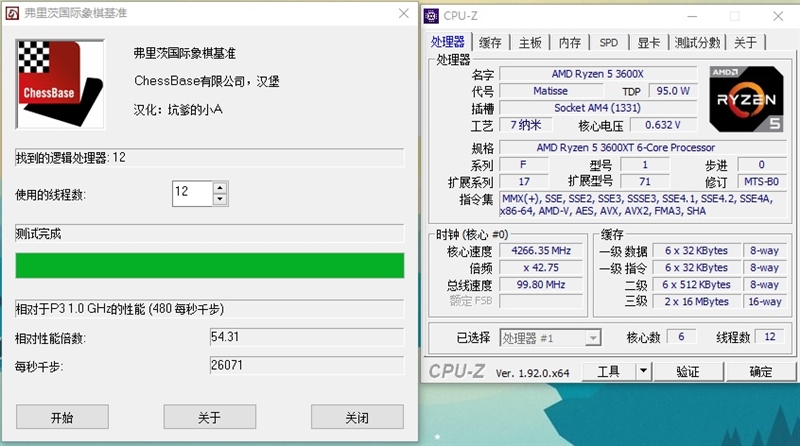Click the 7 纳米 technology value
Viewport: 800px width, 446px height.
tap(526, 125)
